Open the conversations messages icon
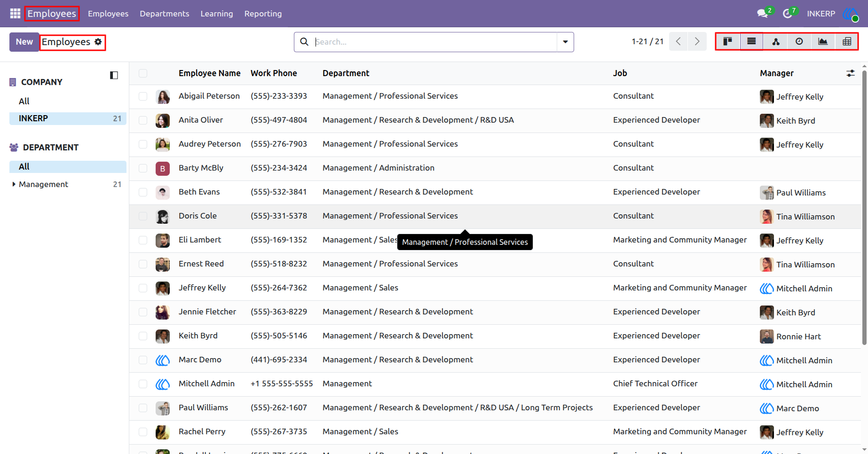 point(762,14)
